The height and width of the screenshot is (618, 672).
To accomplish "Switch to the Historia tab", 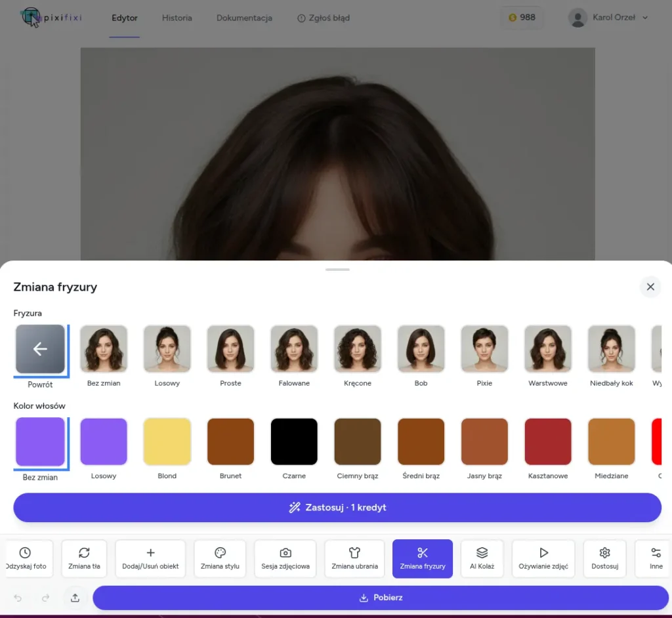I will point(177,18).
